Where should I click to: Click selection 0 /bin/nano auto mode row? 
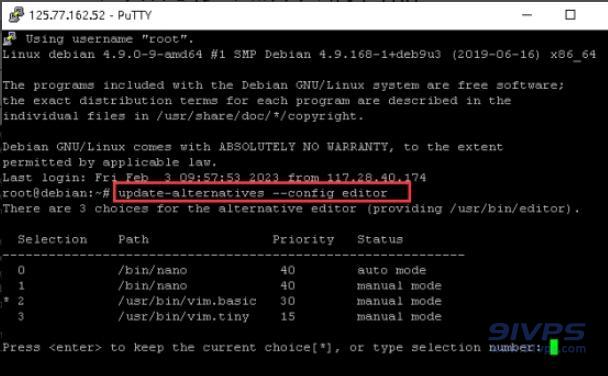(x=222, y=270)
